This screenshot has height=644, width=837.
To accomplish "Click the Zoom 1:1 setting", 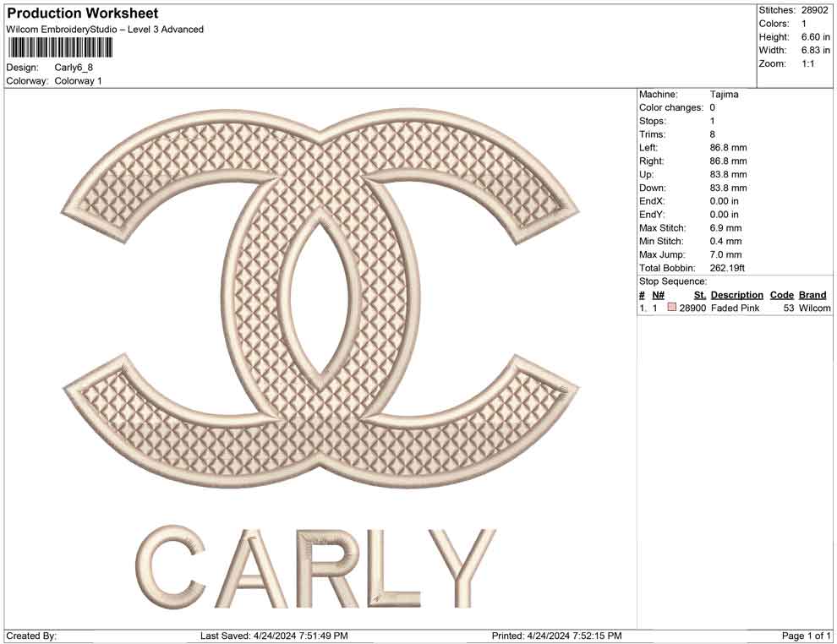I will pos(807,62).
